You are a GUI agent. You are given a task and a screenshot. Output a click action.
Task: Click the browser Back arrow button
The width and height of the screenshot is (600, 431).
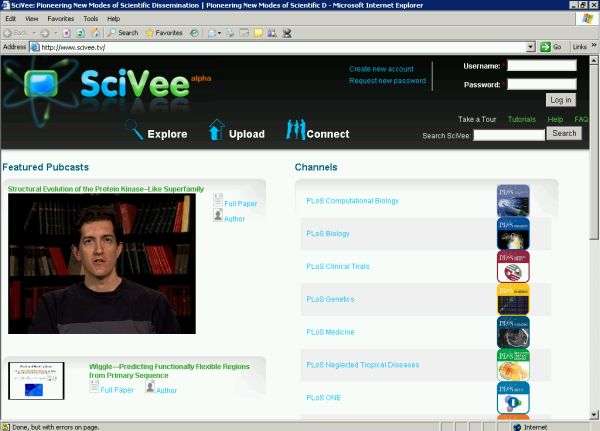(7, 33)
